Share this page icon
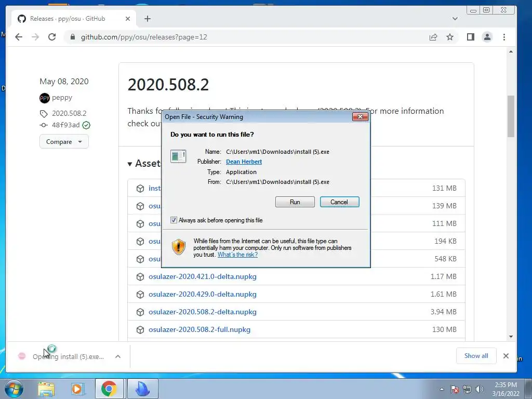The width and height of the screenshot is (532, 399). point(433,37)
